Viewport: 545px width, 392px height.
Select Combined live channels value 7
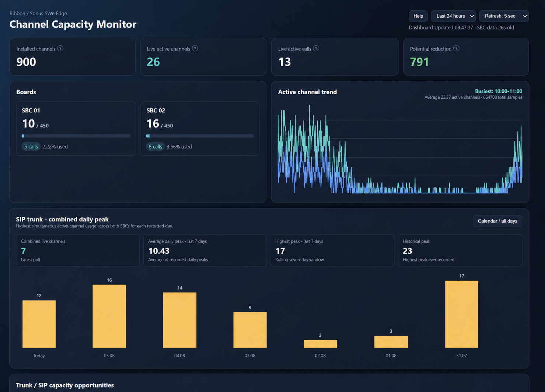pos(24,251)
